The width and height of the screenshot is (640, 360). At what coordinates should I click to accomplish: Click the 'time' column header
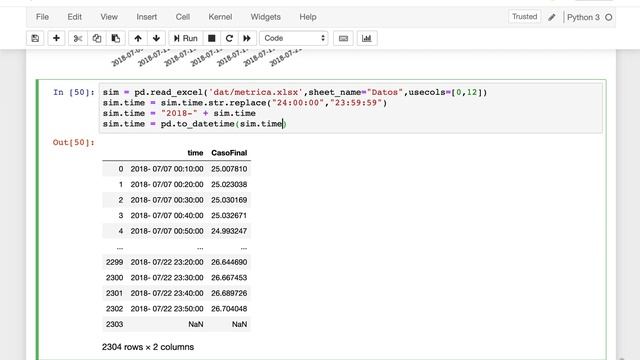[x=195, y=153]
